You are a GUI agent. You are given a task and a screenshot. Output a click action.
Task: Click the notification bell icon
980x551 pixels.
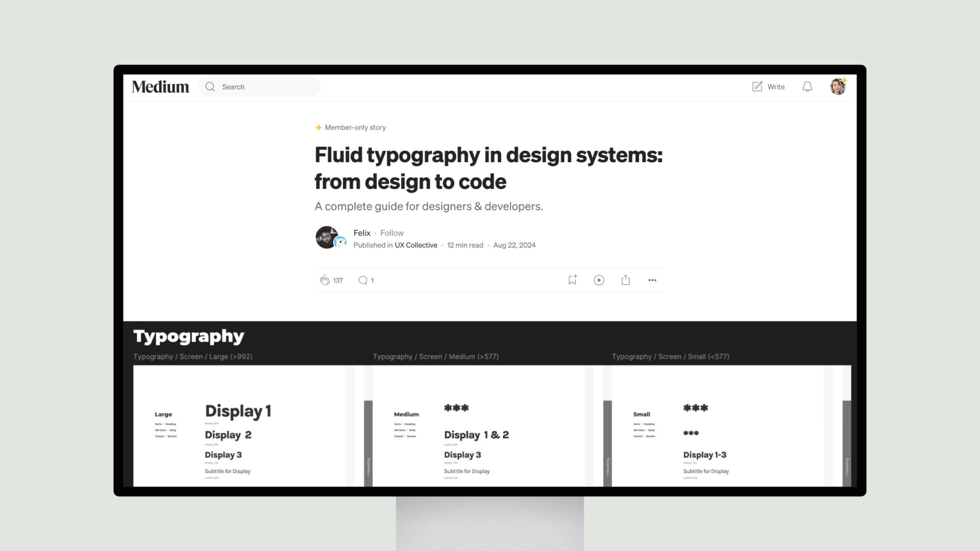807,86
